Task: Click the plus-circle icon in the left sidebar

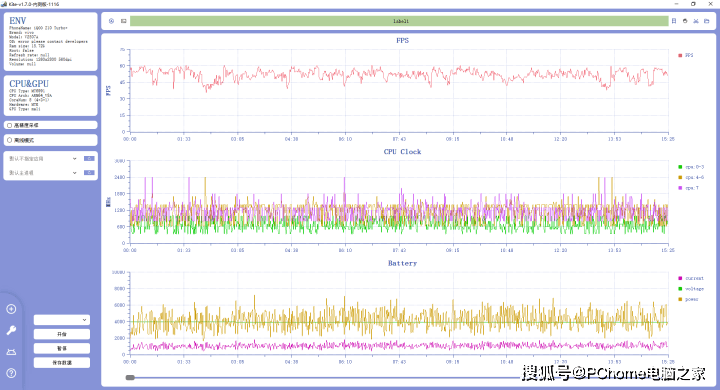Action: coord(11,309)
